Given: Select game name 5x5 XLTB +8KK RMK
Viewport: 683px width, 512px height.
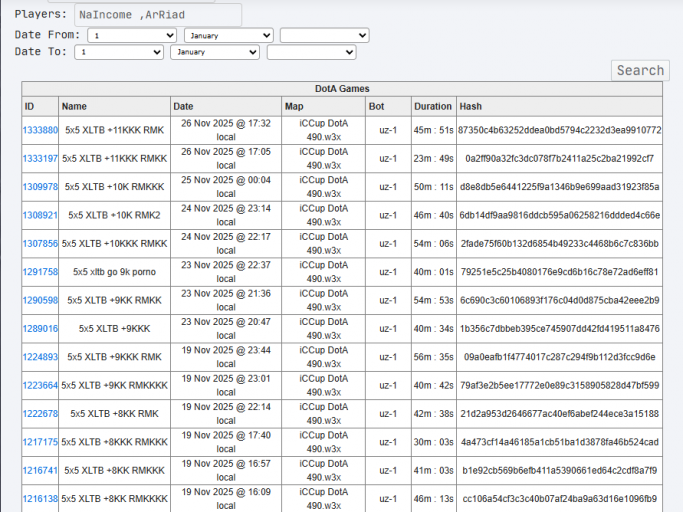Looking at the screenshot, I should (115, 414).
